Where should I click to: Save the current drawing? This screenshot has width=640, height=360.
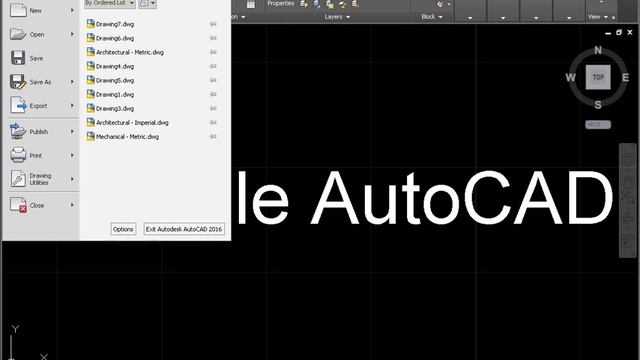click(x=41, y=58)
